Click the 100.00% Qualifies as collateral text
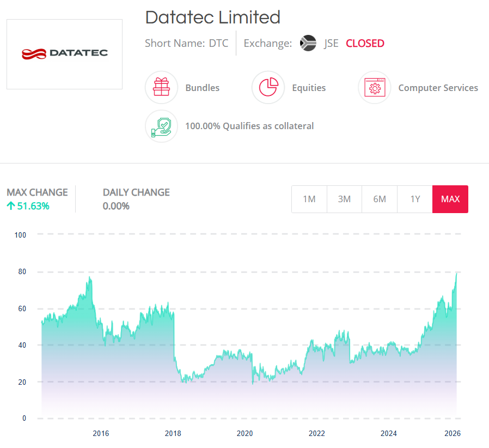Image resolution: width=489 pixels, height=448 pixels. click(249, 126)
